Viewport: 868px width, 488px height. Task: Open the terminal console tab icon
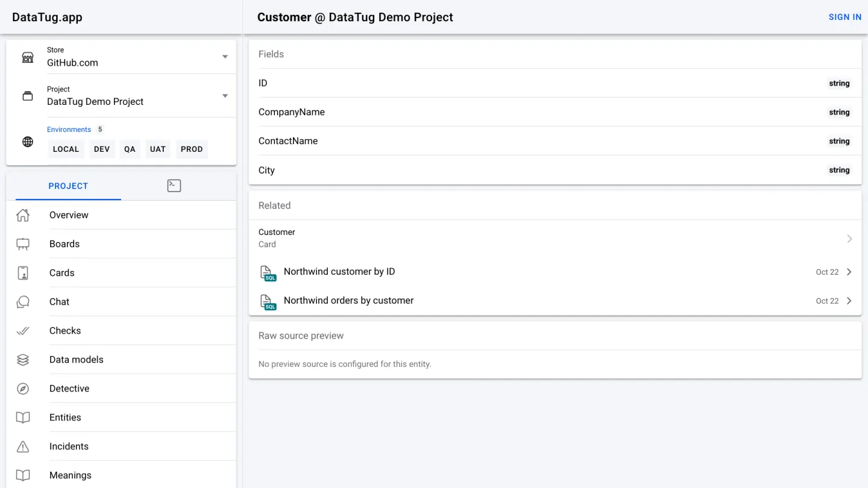174,186
